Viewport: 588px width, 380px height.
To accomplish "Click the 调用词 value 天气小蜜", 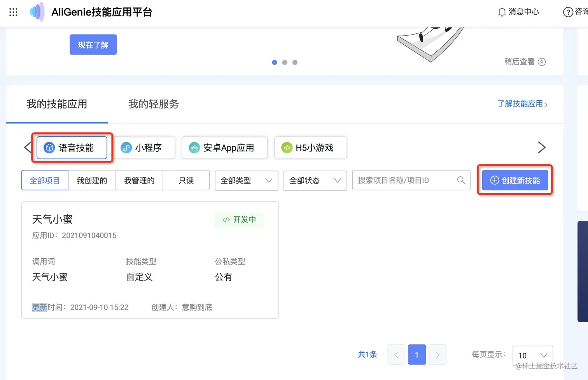I will tap(50, 277).
